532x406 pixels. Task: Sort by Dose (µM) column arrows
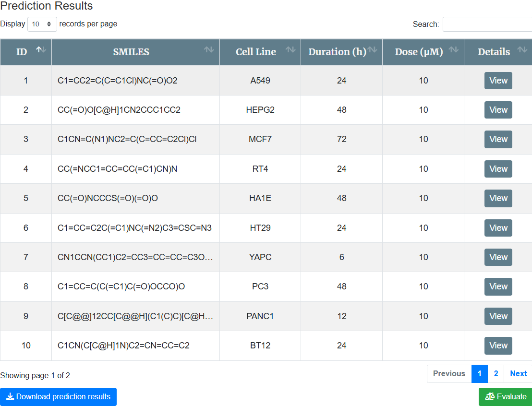(454, 49)
